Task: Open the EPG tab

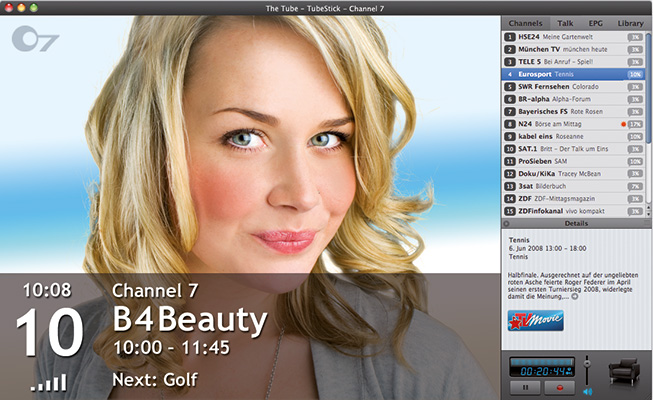Action: pyautogui.click(x=596, y=23)
